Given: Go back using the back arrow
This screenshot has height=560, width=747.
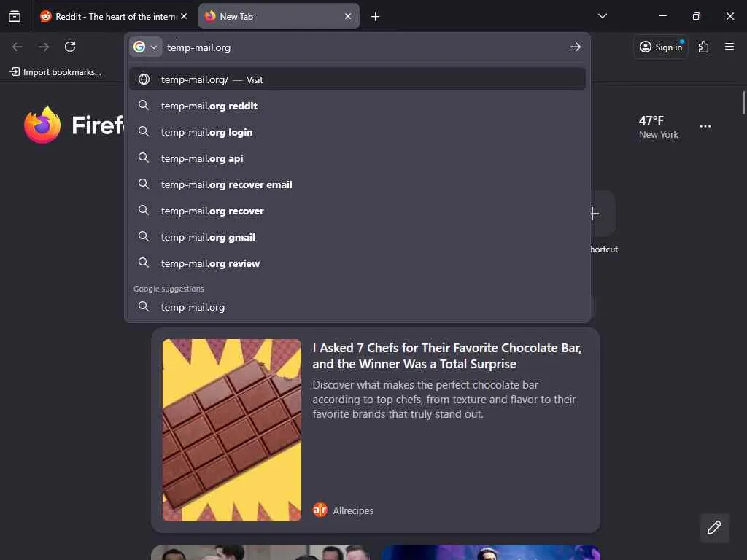Looking at the screenshot, I should [x=18, y=47].
